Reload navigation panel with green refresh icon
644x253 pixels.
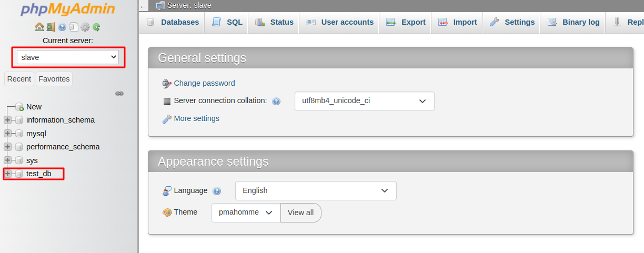[96, 27]
